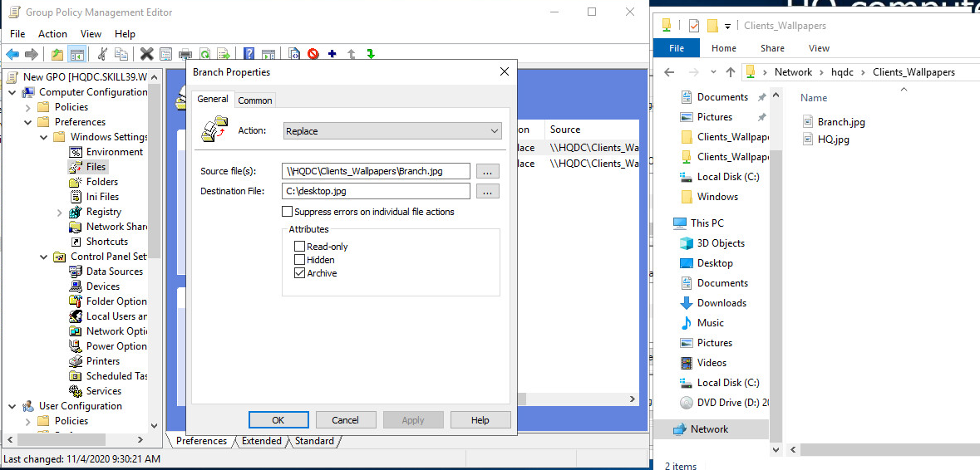Click the Properties toolbar icon
Image resolution: width=980 pixels, height=470 pixels.
click(x=166, y=54)
